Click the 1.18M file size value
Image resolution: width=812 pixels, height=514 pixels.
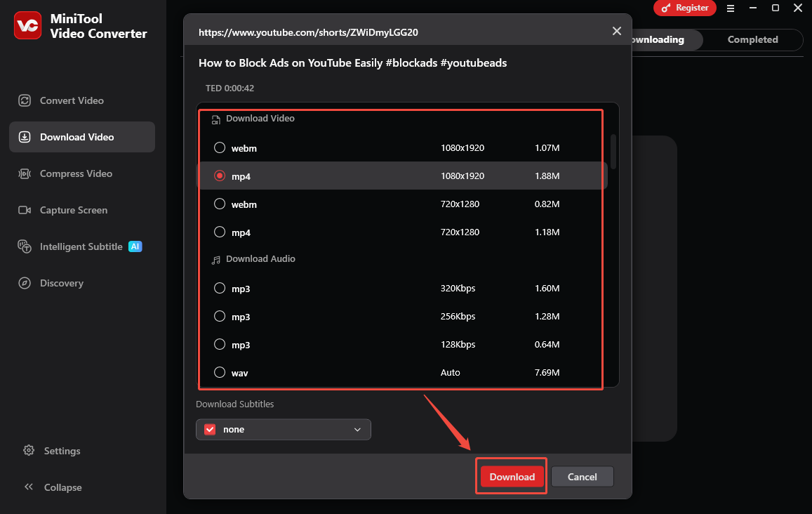click(547, 232)
